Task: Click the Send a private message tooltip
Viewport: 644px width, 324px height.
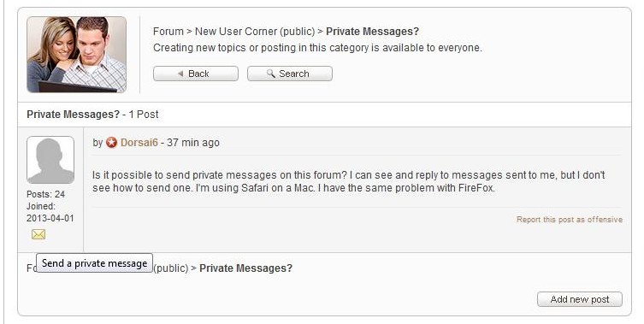Action: coord(94,262)
